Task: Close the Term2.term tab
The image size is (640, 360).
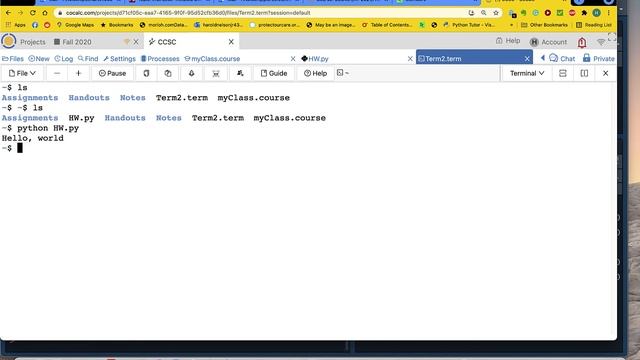Action: 527,59
